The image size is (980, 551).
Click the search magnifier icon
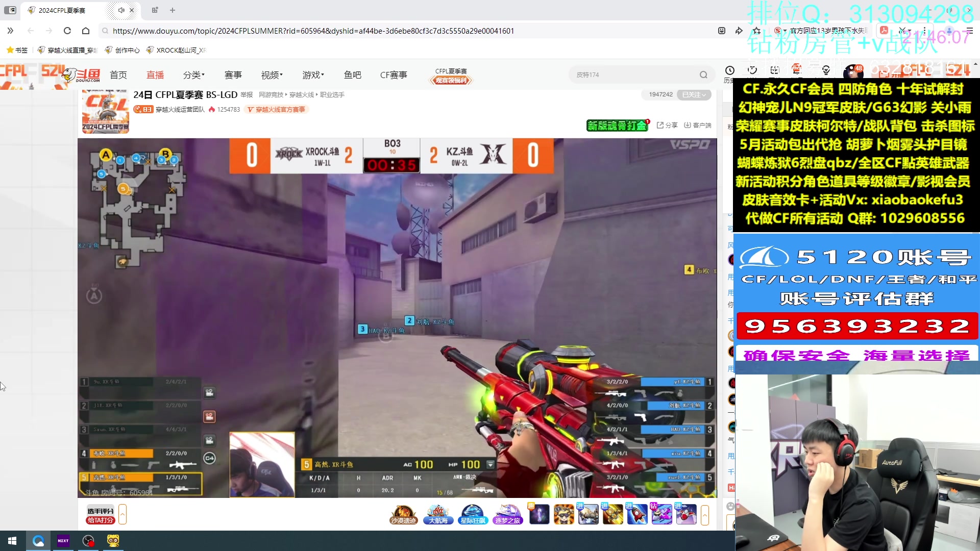point(704,74)
